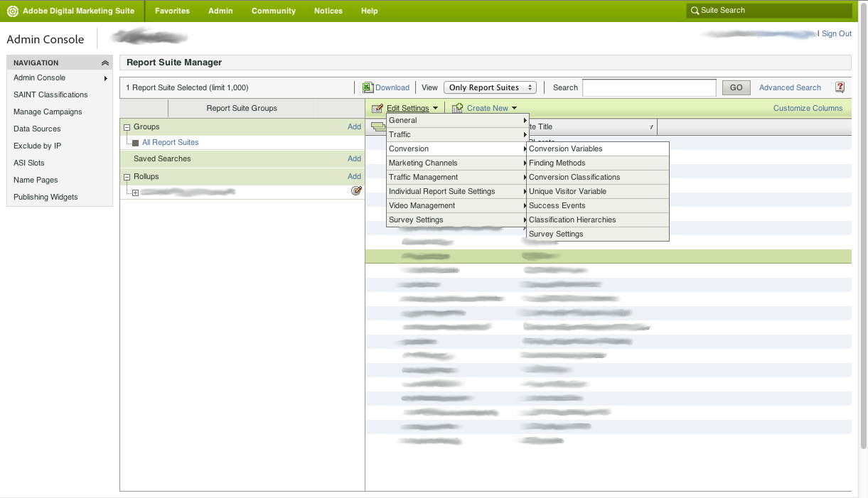
Task: Click Customize Columns link
Action: click(x=808, y=108)
